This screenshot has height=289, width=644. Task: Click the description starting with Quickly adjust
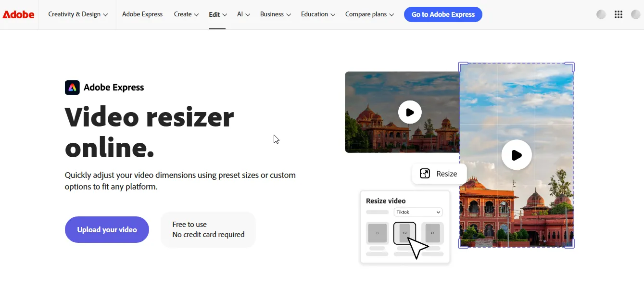pos(180,181)
